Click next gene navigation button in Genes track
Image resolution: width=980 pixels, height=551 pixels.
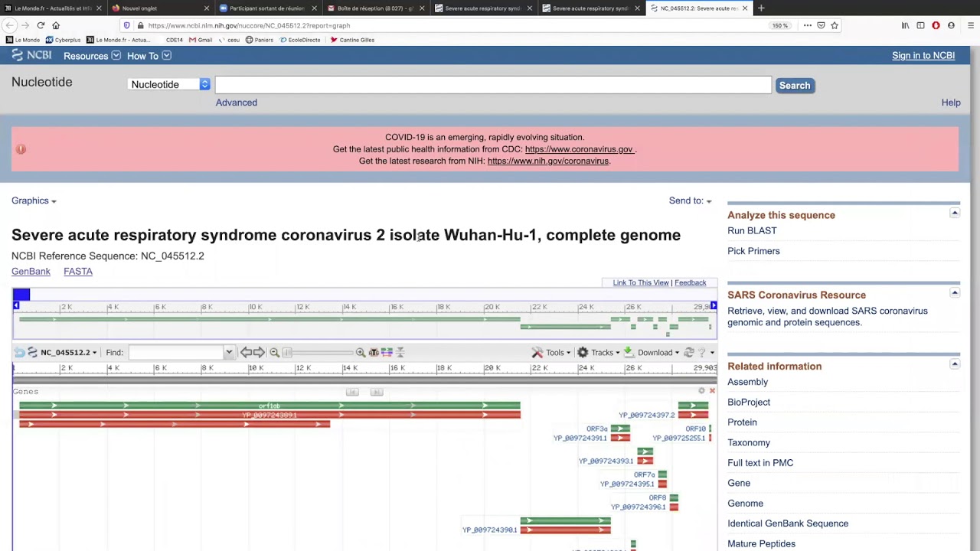point(377,392)
